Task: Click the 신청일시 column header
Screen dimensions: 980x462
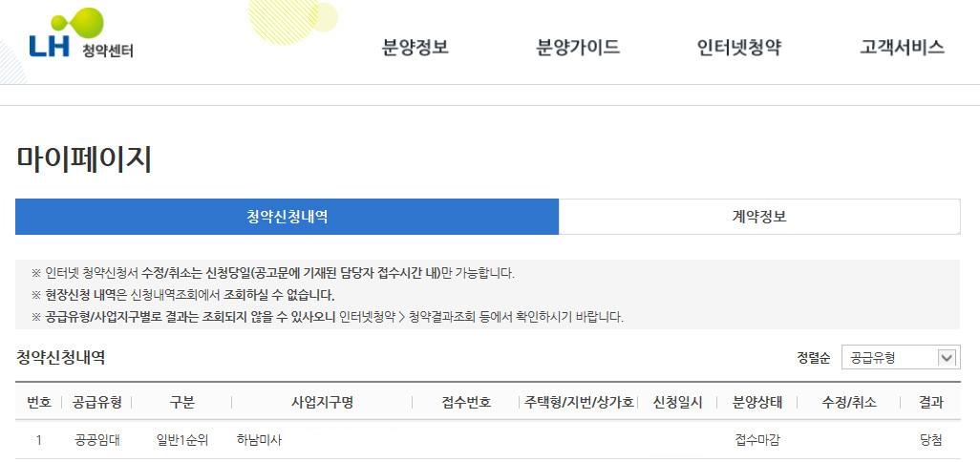Action: coord(677,403)
